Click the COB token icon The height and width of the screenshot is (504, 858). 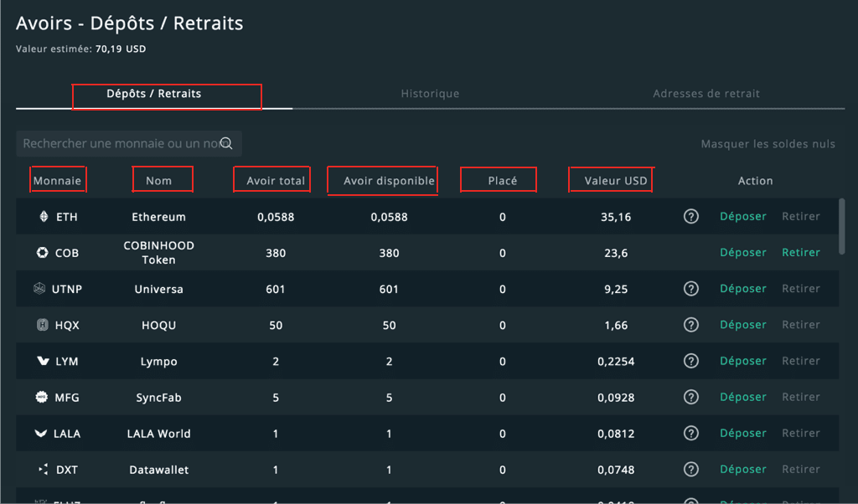coord(42,253)
